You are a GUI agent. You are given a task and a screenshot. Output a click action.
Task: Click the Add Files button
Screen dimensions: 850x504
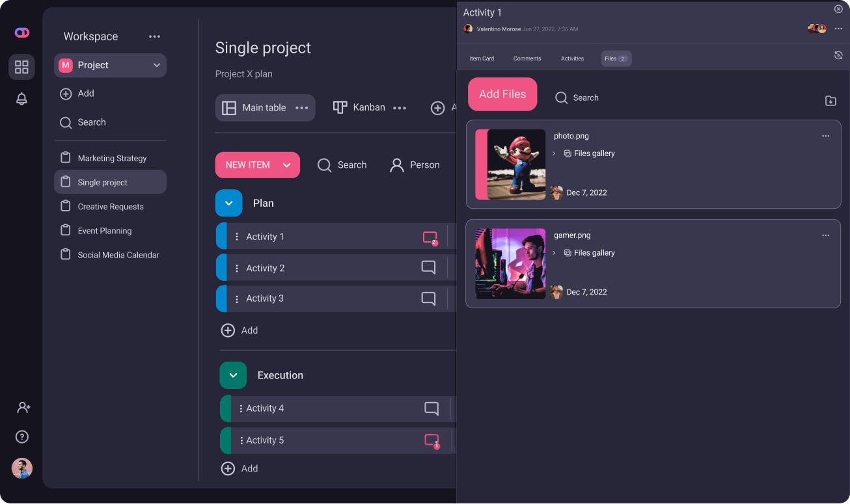pos(502,94)
